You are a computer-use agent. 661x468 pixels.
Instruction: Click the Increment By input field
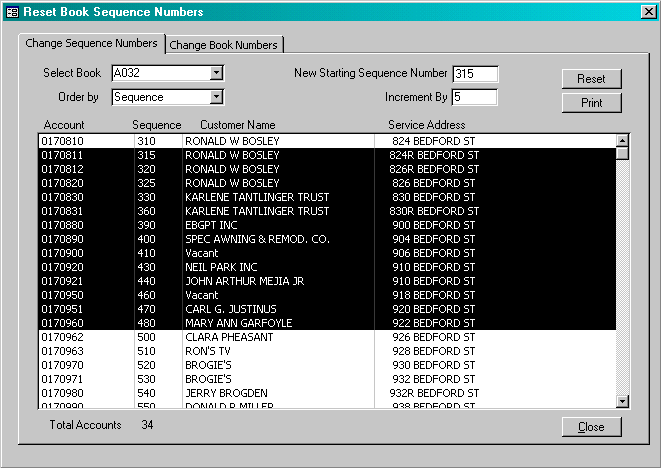click(474, 97)
